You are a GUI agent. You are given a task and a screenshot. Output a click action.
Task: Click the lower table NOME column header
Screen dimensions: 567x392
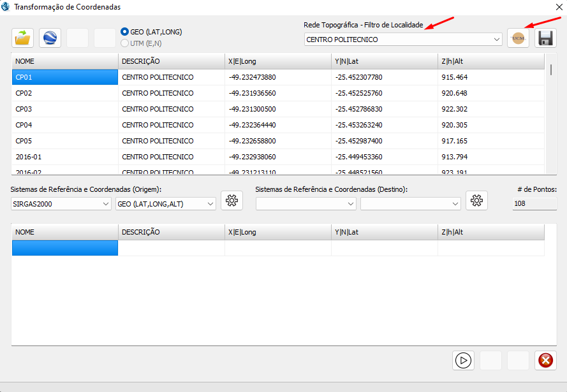pyautogui.click(x=64, y=232)
